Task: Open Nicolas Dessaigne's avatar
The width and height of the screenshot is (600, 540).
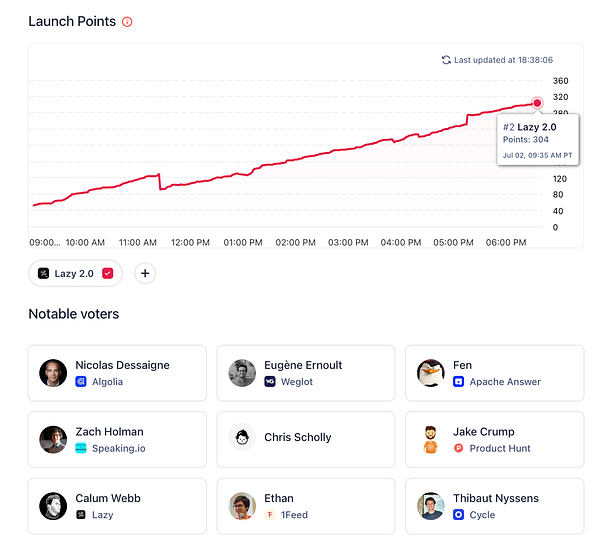Action: (x=53, y=373)
